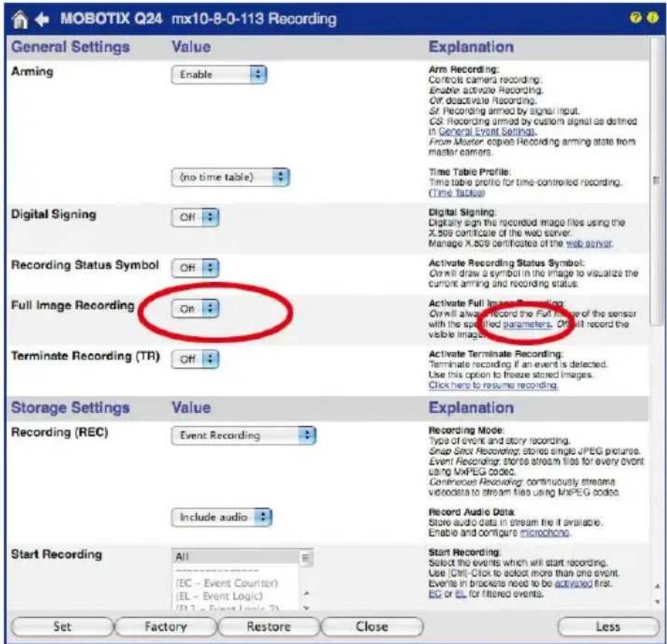Click the Start Recording label
The width and height of the screenshot is (667, 644).
click(x=57, y=554)
